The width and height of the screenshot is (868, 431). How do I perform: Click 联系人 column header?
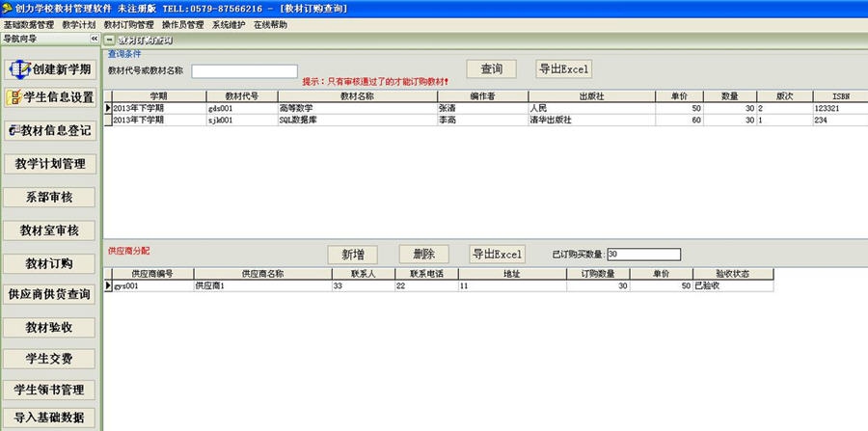364,274
